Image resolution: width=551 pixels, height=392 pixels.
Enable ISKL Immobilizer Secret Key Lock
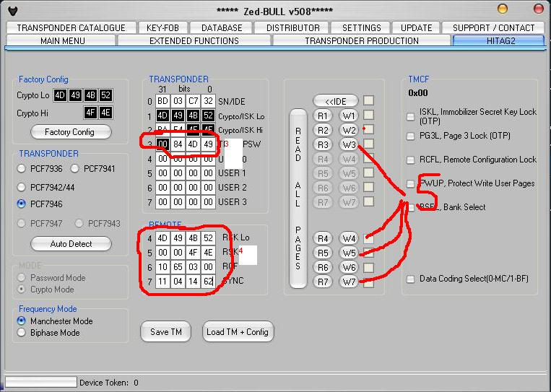tap(410, 117)
